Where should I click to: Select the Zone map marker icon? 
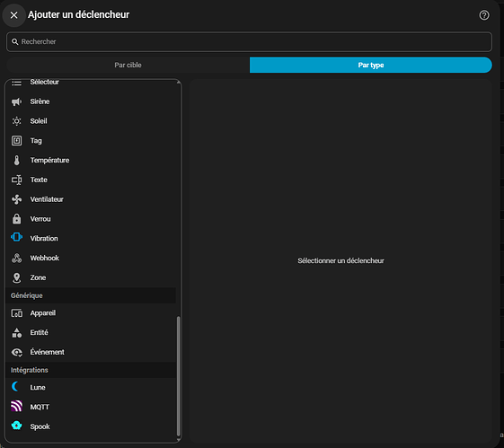[x=17, y=277]
